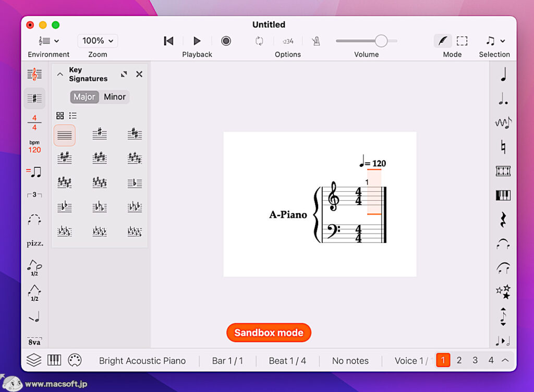Open the Clefs palette in sidebar
This screenshot has height=392, width=534.
point(34,74)
